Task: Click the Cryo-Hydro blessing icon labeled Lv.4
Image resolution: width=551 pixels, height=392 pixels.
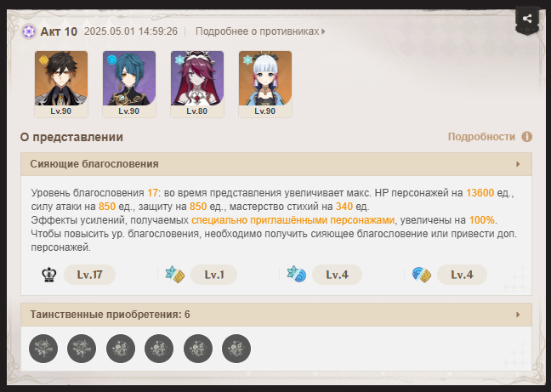Action: tap(297, 275)
